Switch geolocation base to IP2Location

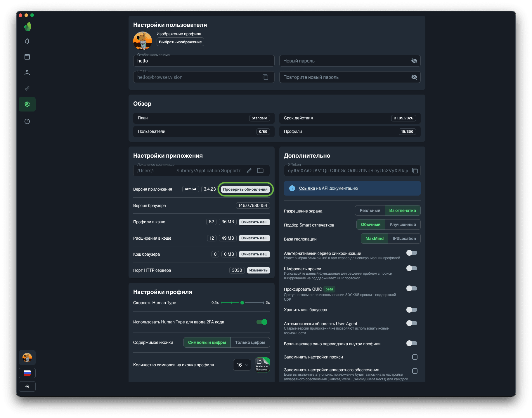coord(404,238)
